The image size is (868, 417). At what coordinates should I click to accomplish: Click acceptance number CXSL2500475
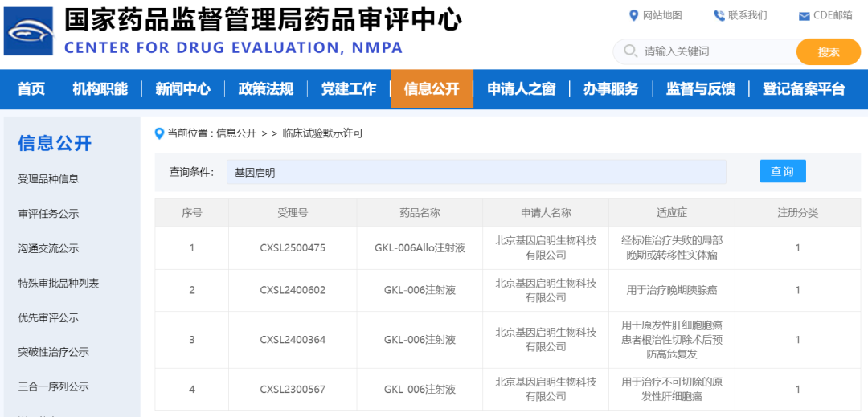pos(293,248)
